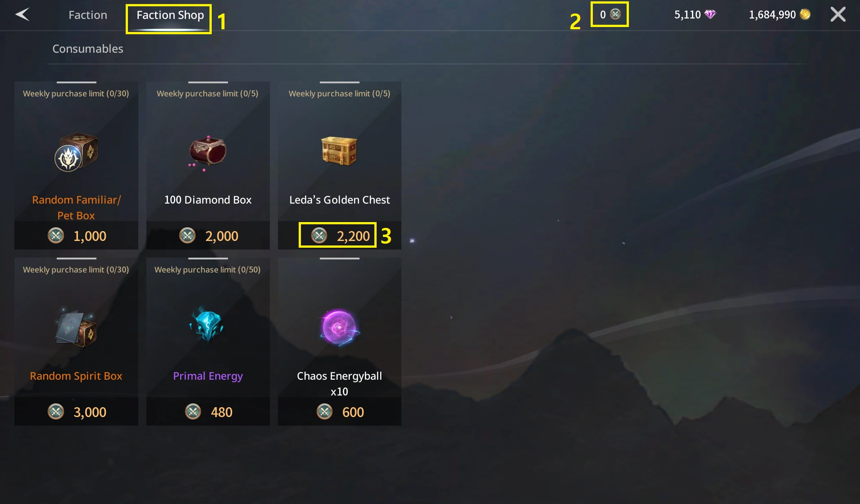This screenshot has width=860, height=504.
Task: Select the 100 Diamond Box icon
Action: click(x=208, y=152)
